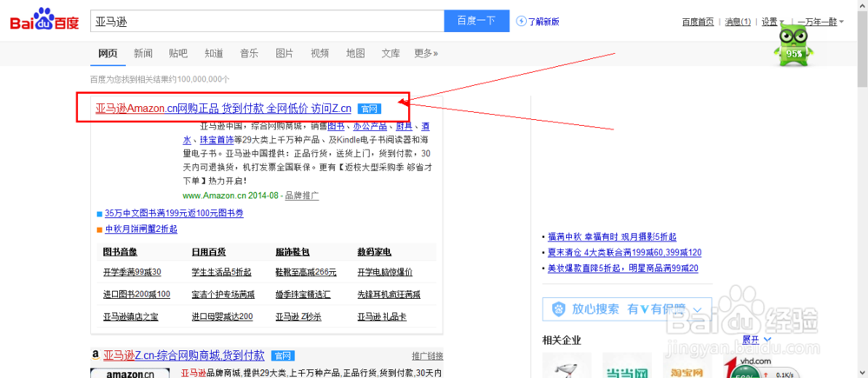Open the 进口图书200减100 link
The width and height of the screenshot is (868, 378).
[137, 295]
